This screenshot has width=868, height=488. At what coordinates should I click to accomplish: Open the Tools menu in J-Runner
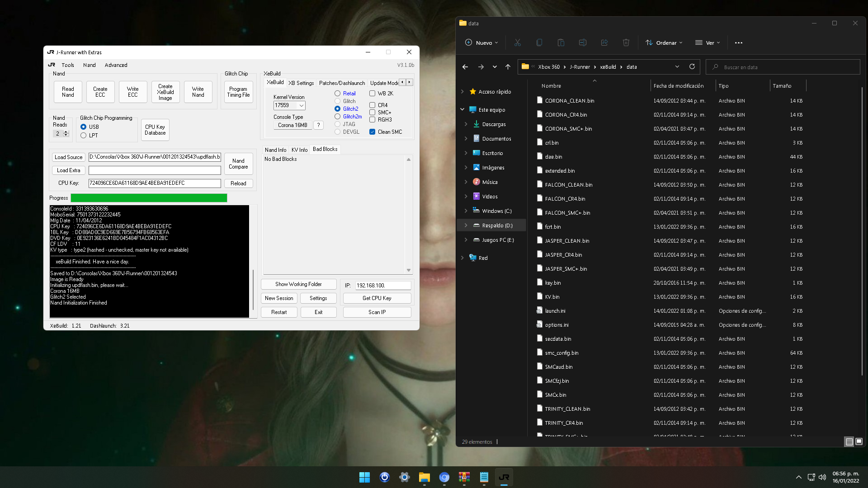[x=68, y=65]
